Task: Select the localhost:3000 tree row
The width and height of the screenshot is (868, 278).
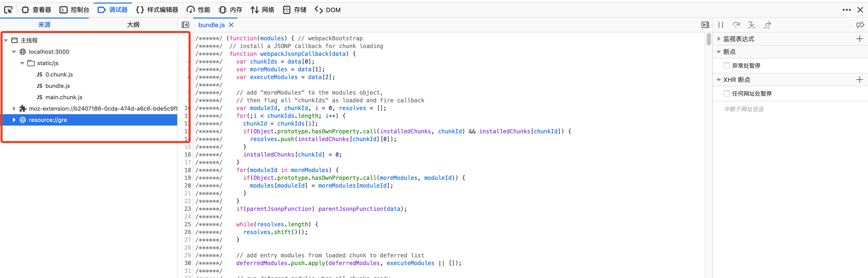Action: coord(89,52)
